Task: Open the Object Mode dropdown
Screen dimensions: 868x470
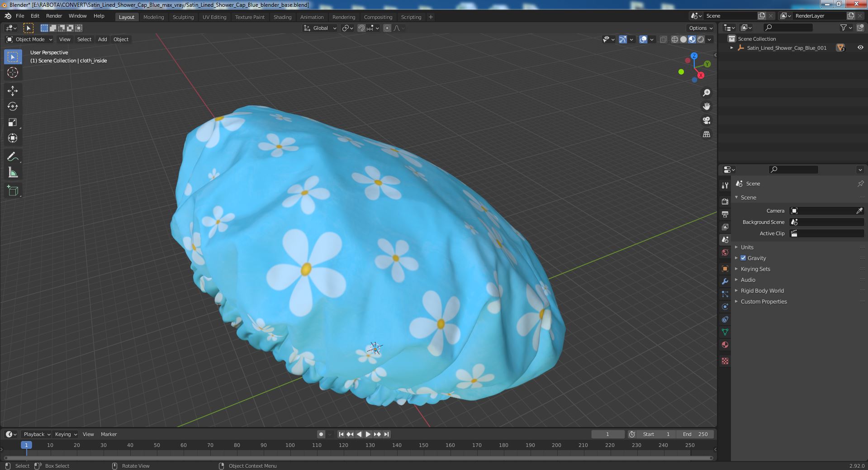Action: pyautogui.click(x=29, y=39)
